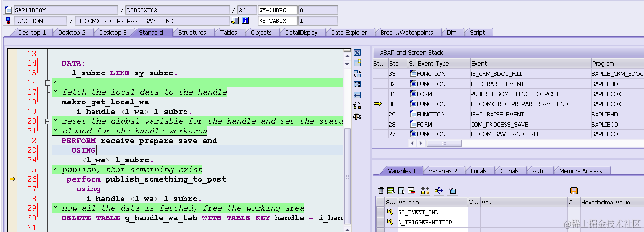This screenshot has height=232, width=644.
Task: Click the Hexadecimal Value column header
Action: [x=612, y=202]
